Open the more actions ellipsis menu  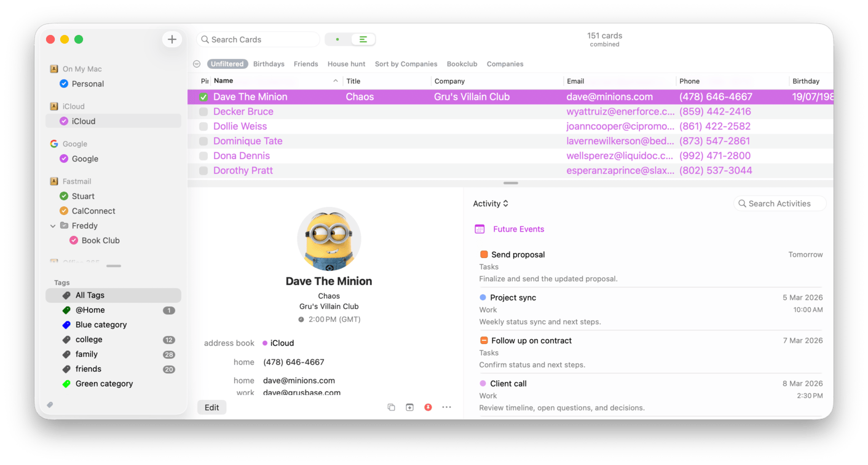click(446, 407)
